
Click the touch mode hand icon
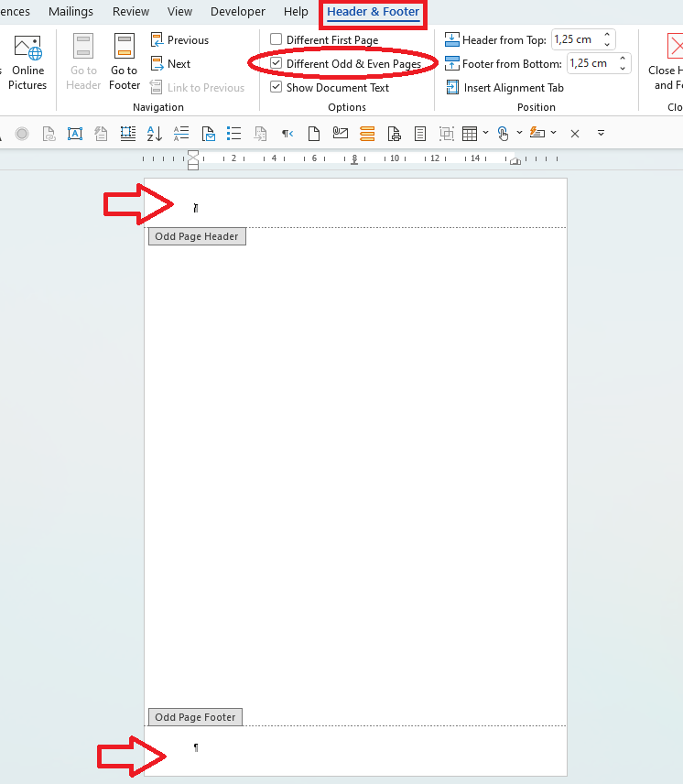pos(503,134)
